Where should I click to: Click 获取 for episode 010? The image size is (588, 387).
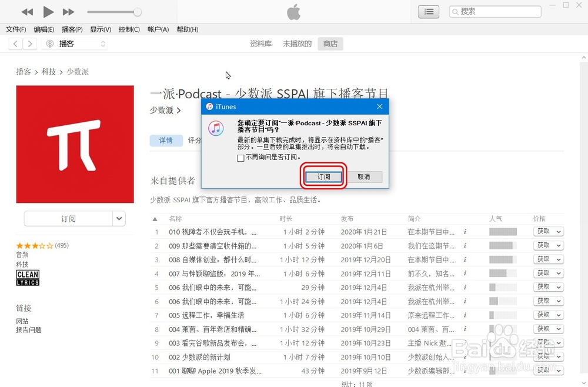pos(543,231)
